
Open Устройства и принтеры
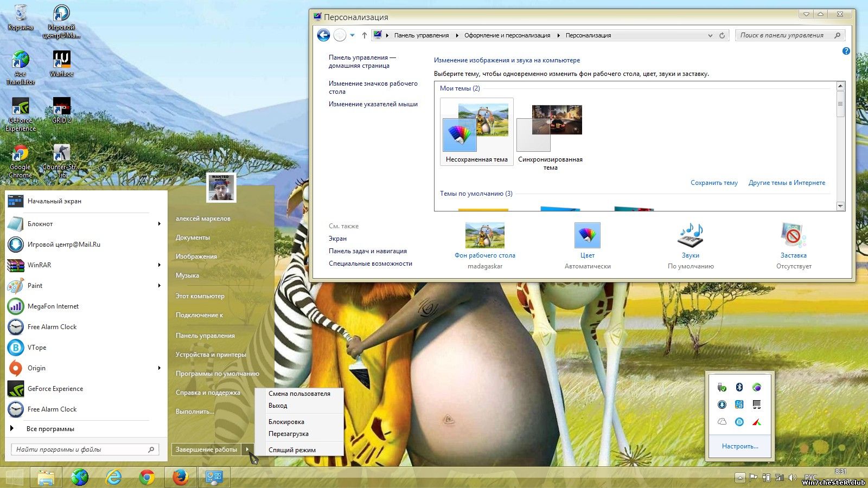click(x=211, y=355)
